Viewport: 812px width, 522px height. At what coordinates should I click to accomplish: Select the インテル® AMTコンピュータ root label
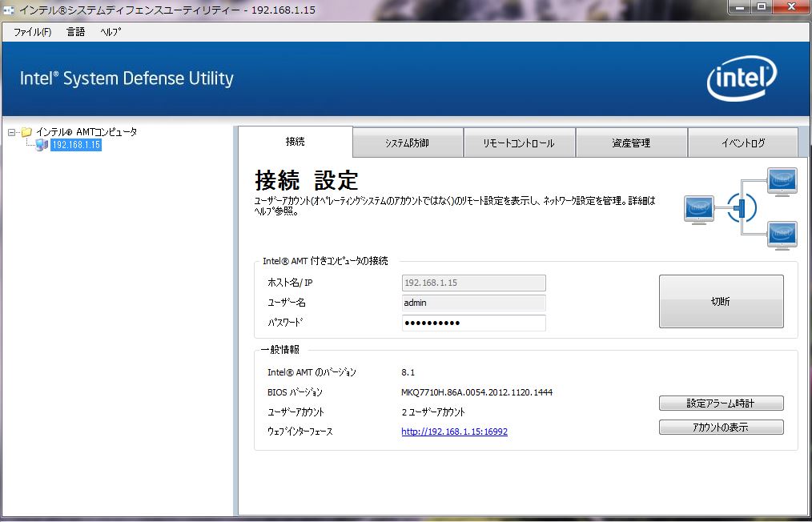pos(86,132)
